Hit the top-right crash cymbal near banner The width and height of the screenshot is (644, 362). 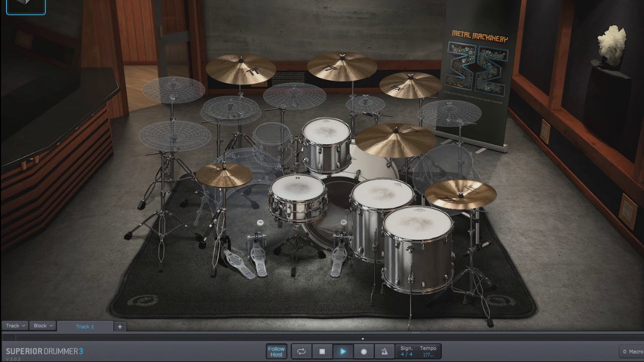(x=411, y=84)
